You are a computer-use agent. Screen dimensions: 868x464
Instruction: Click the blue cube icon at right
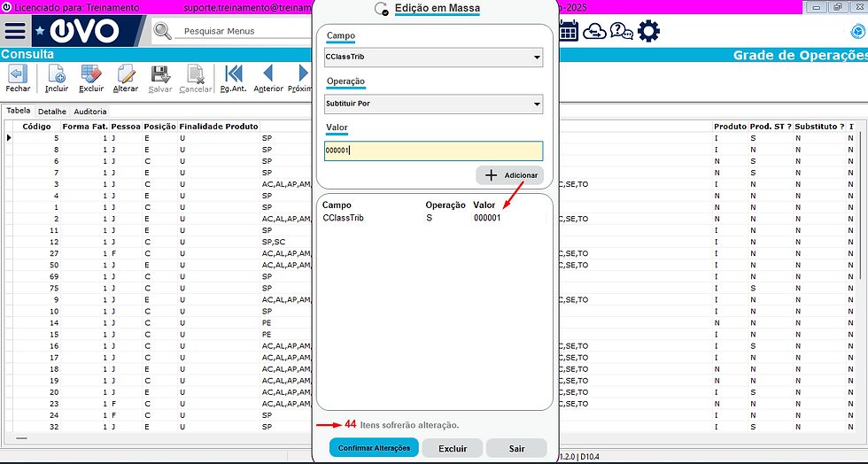(858, 32)
